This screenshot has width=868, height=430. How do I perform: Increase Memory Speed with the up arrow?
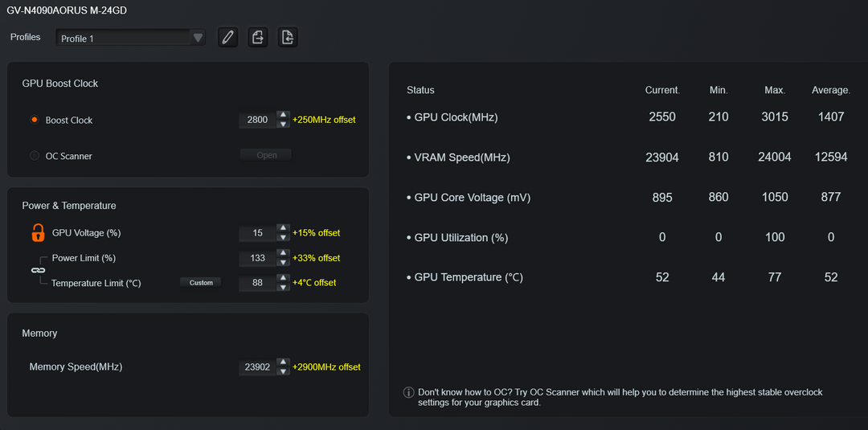tap(283, 362)
